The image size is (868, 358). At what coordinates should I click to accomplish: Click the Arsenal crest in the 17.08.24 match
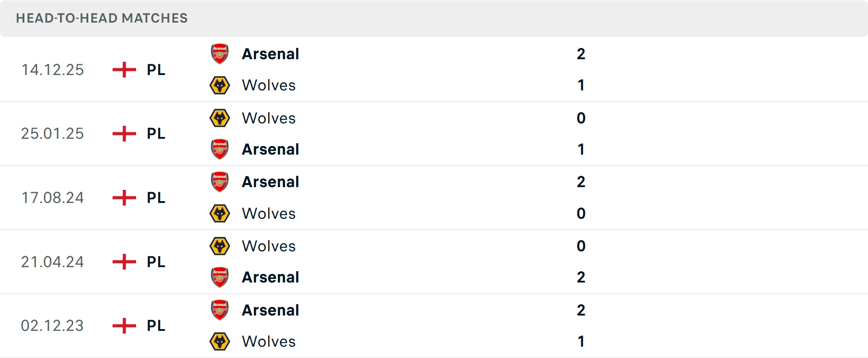click(x=220, y=182)
